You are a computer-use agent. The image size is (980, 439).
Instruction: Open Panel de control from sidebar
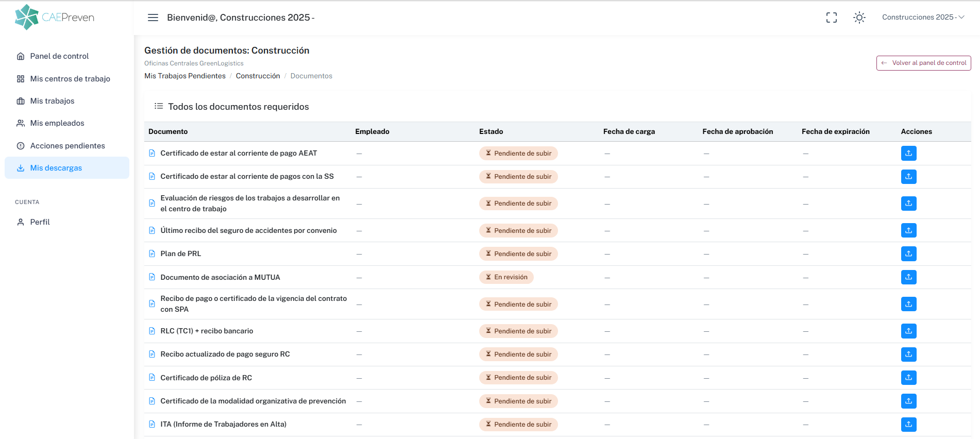tap(67, 56)
